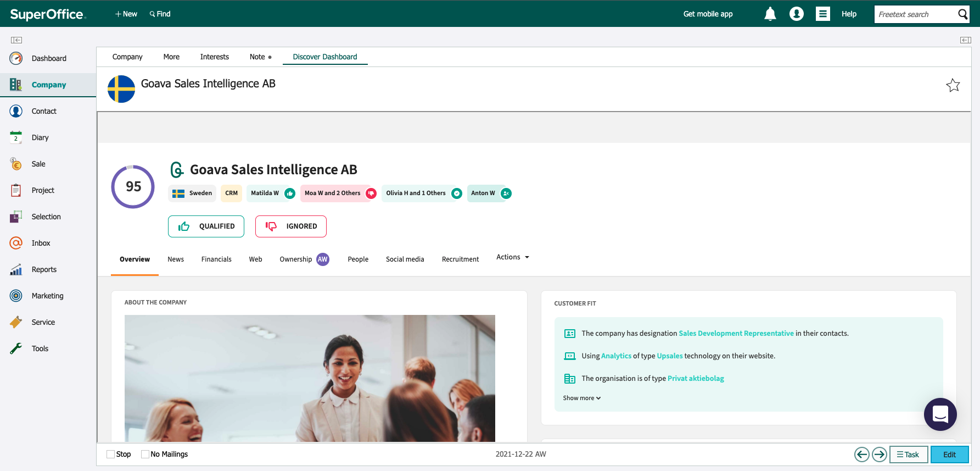Open Contact icon in the navigator
The width and height of the screenshot is (980, 471).
[16, 111]
